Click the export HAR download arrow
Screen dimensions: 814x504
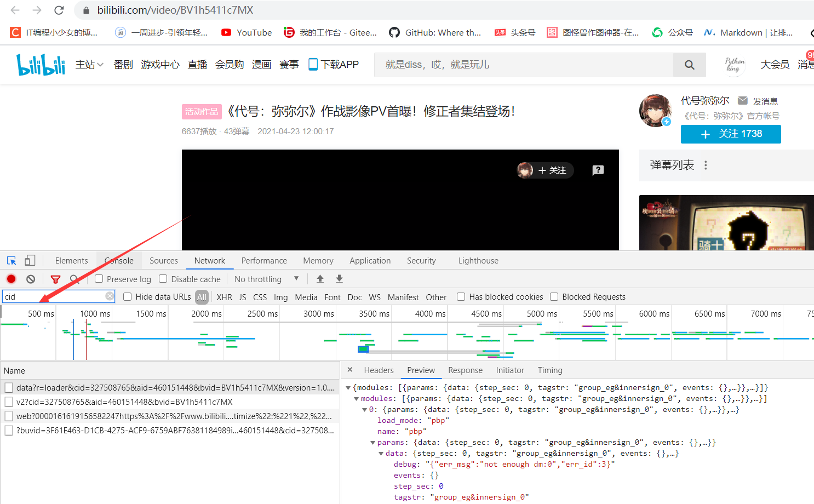(339, 279)
